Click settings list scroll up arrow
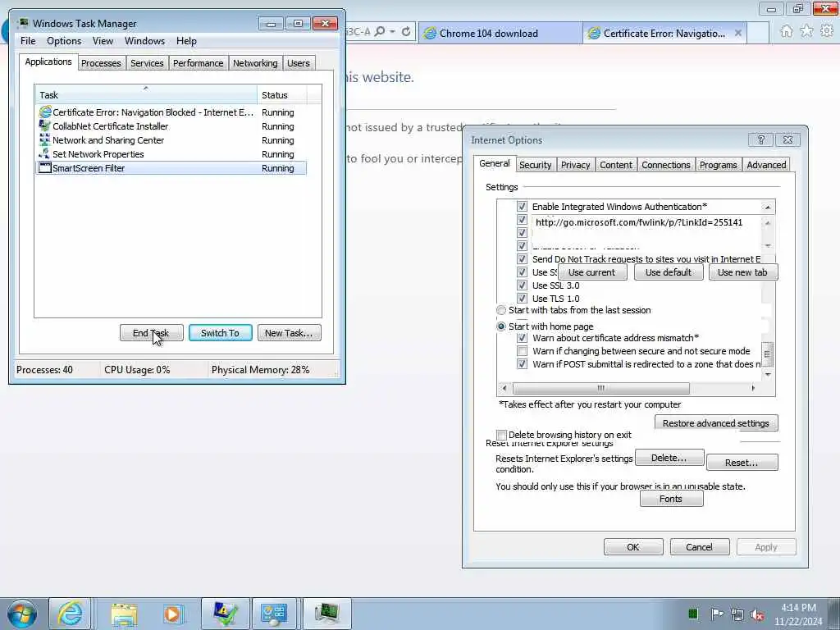The height and width of the screenshot is (630, 840). point(768,208)
